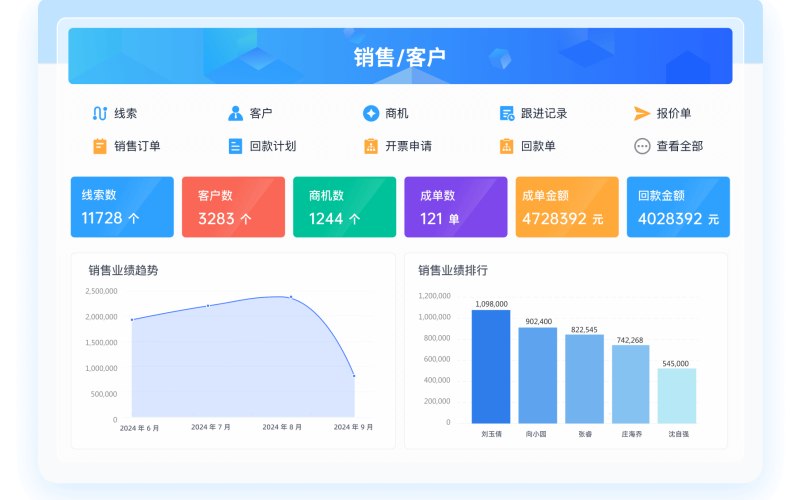Click the 报价单 paper plane icon
800x500 pixels.
coord(642,113)
